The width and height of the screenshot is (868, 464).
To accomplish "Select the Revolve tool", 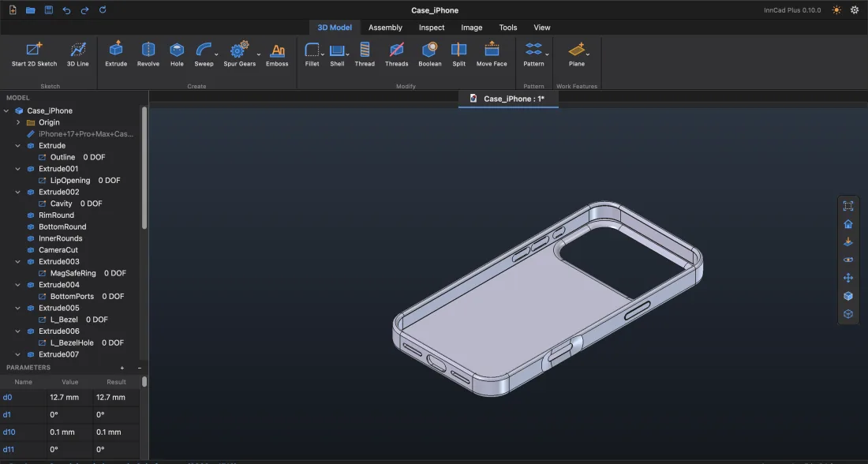I will tap(148, 54).
